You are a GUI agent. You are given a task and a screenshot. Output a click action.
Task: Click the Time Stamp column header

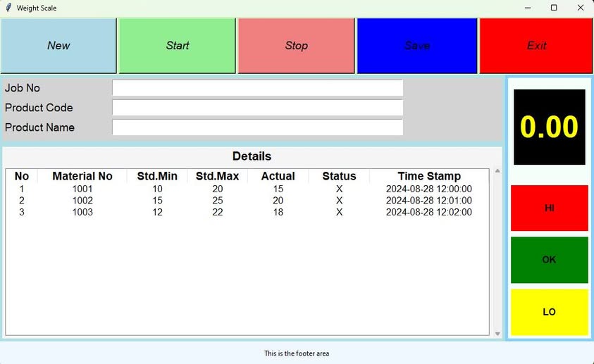(428, 176)
